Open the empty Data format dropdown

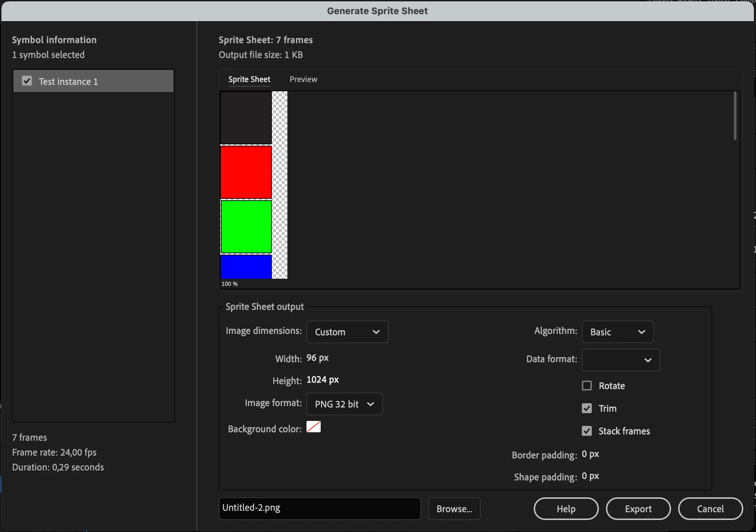pyautogui.click(x=621, y=360)
